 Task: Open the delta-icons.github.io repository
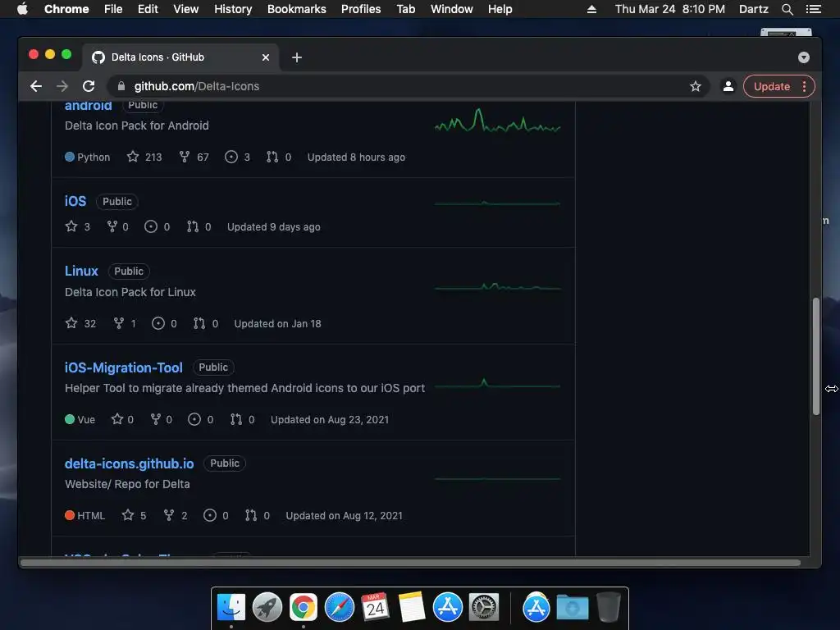(129, 463)
